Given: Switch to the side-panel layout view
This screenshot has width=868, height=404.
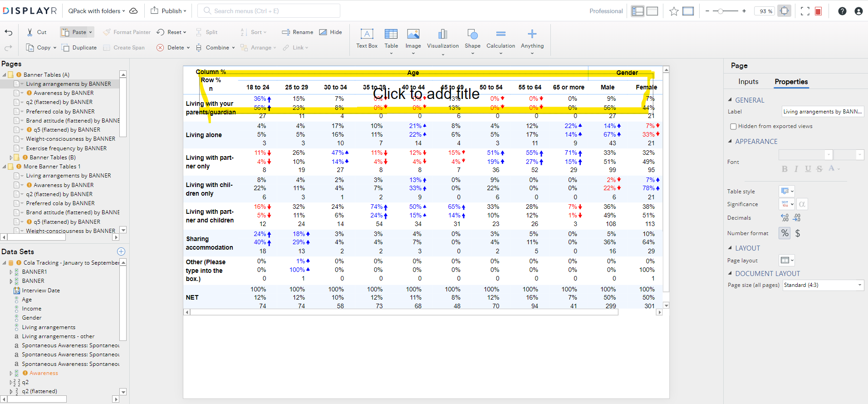Looking at the screenshot, I should (638, 11).
